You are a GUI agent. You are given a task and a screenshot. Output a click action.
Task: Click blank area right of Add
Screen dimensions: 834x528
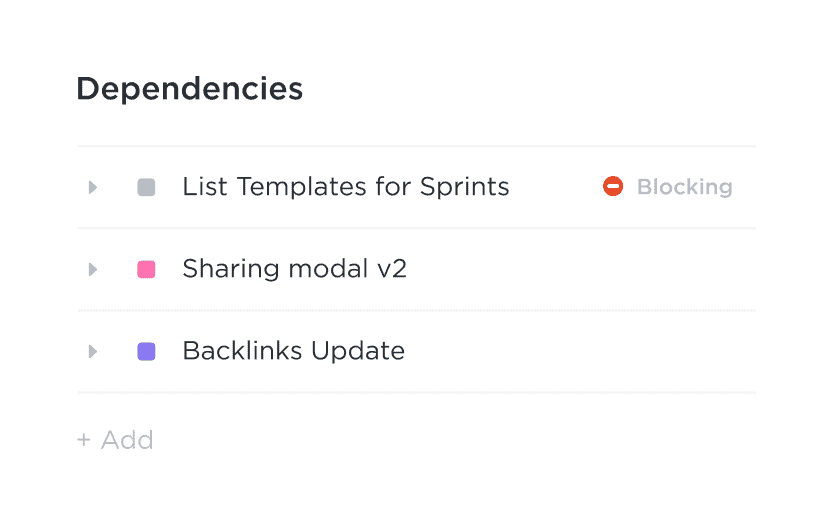point(450,440)
